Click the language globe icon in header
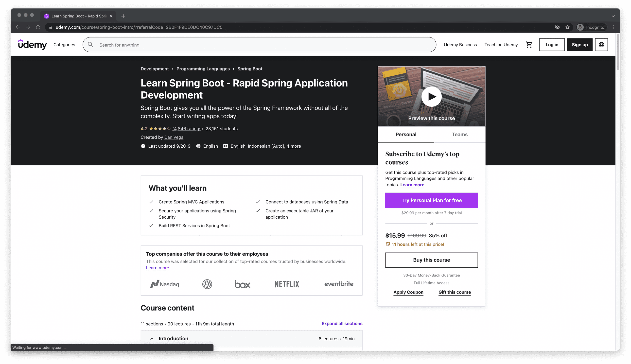This screenshot has height=364, width=631. 601,45
